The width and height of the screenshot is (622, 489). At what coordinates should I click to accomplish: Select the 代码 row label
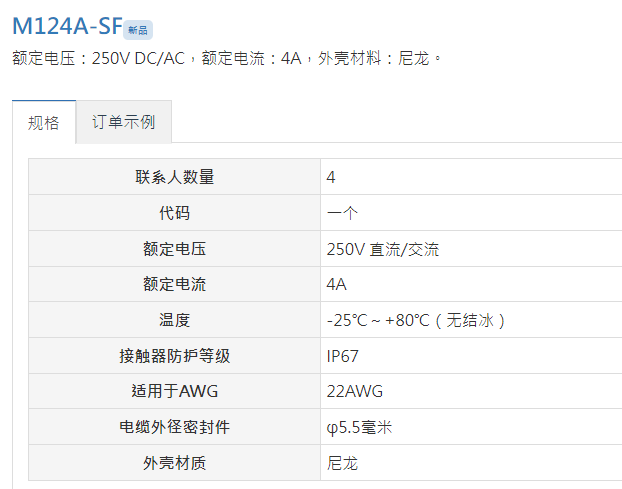click(x=175, y=213)
